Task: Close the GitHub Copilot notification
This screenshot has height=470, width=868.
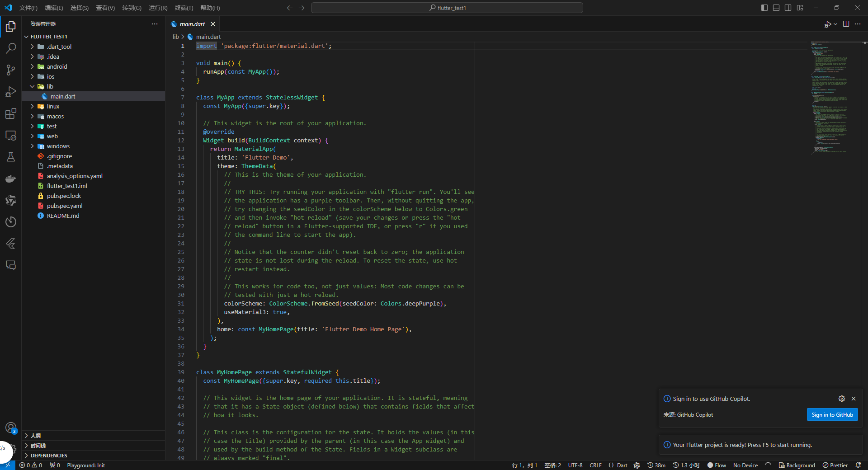Action: pos(854,399)
